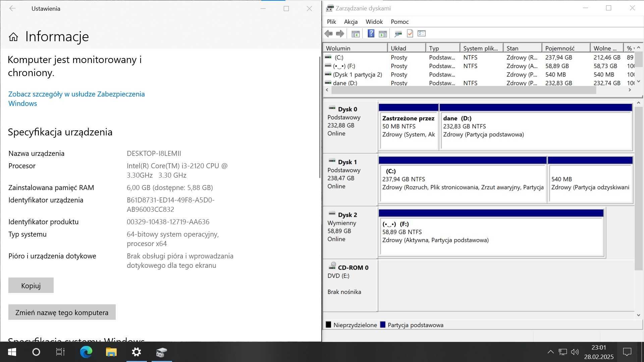644x362 pixels.
Task: Click the disk pane scroll-down arrow
Action: point(638,315)
